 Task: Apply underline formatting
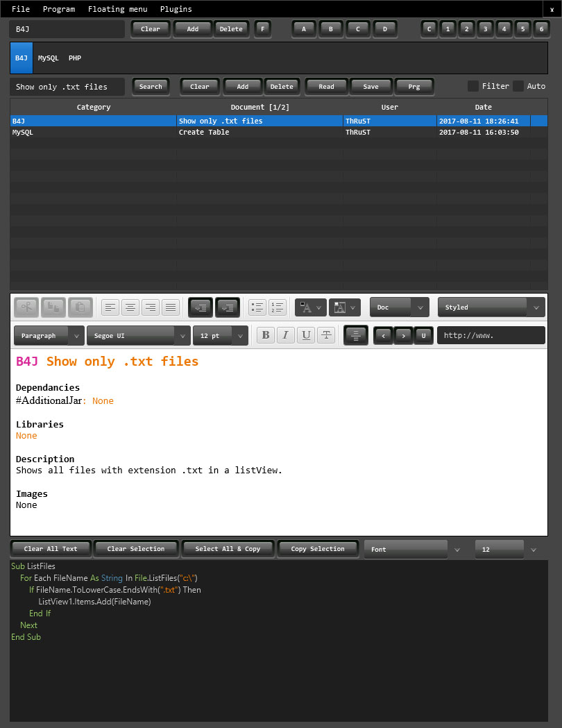305,335
